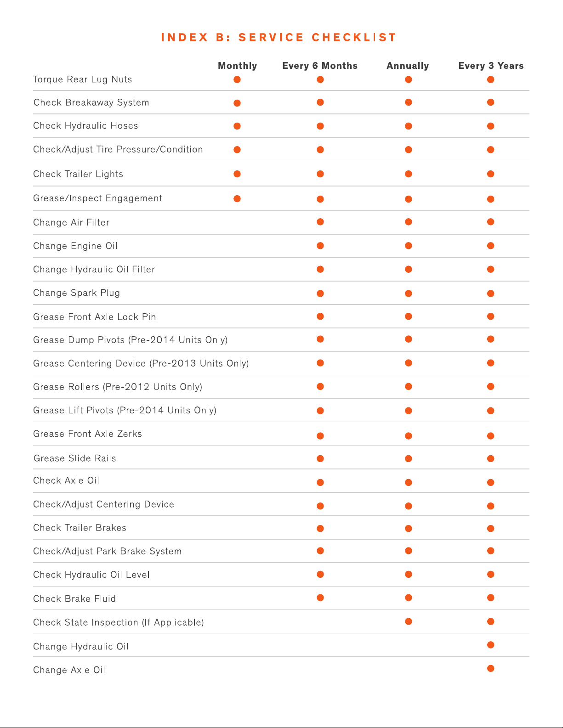The height and width of the screenshot is (728, 563).
Task: Click the Every 6 Months dot for Check Brake Fluid
Action: click(x=320, y=598)
